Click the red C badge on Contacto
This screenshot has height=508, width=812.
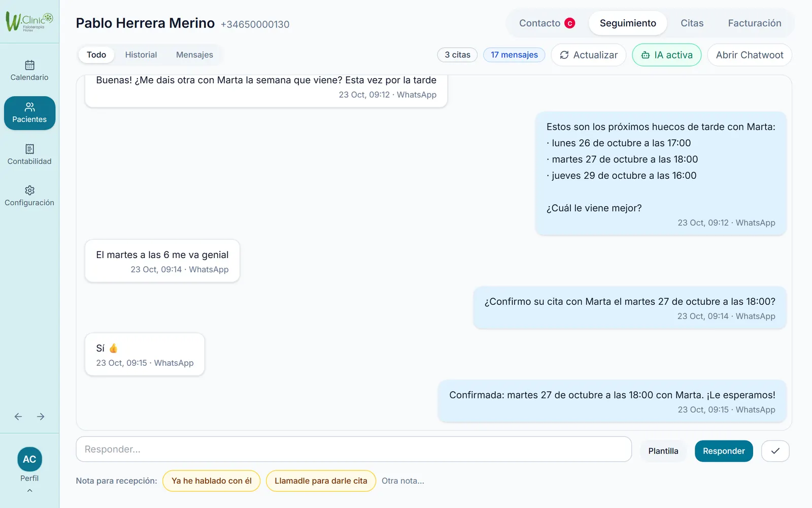(570, 23)
